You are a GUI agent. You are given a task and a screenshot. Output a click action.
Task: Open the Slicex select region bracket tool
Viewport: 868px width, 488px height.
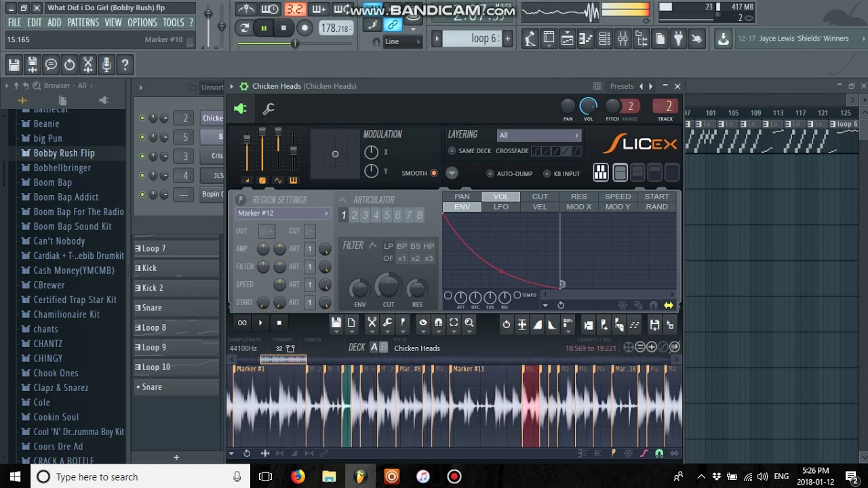coord(454,323)
